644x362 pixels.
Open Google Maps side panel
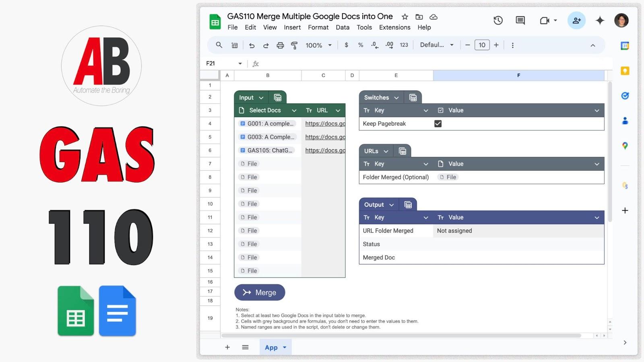point(625,146)
